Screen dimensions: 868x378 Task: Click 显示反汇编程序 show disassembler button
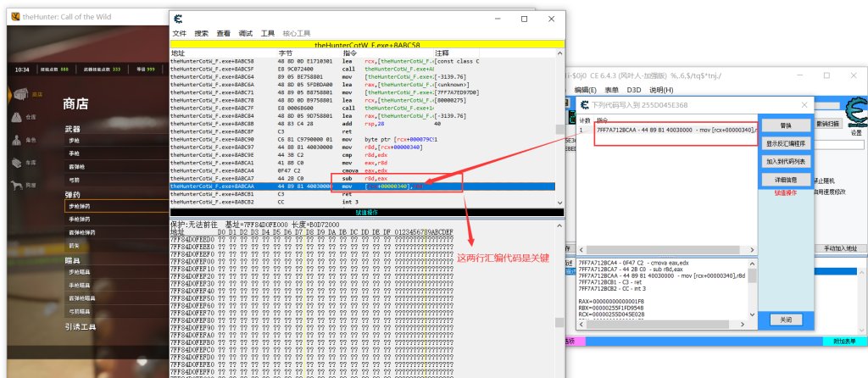[x=785, y=143]
